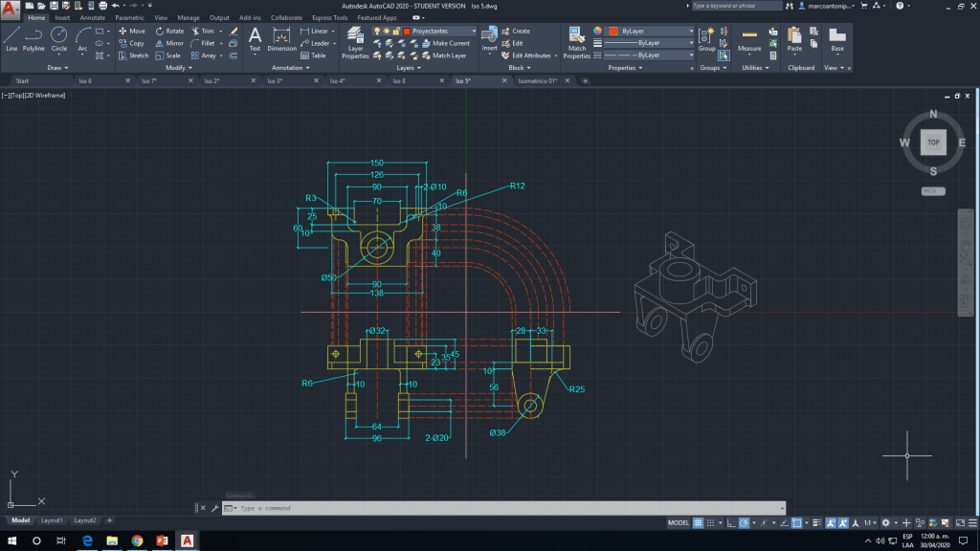Activate the Measure utility
This screenshot has width=980, height=551.
click(749, 39)
